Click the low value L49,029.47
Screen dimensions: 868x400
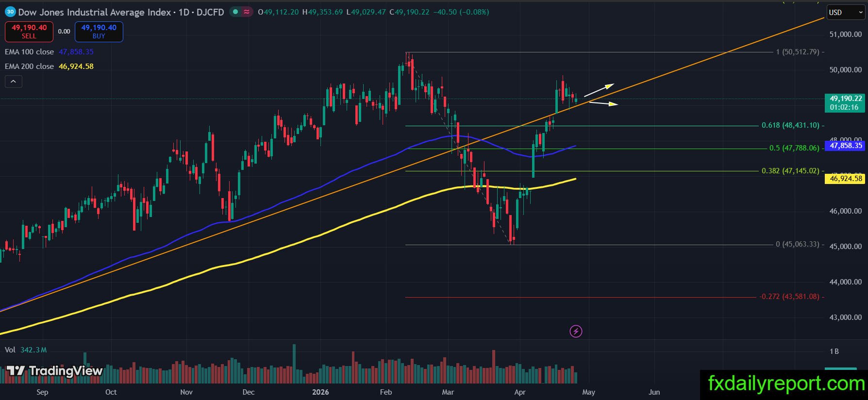point(366,12)
